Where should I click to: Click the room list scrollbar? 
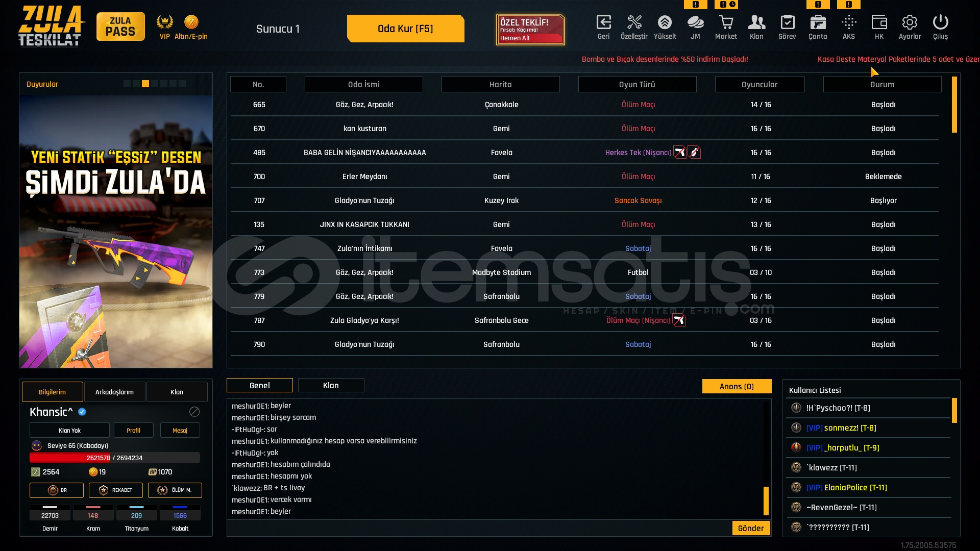point(954,105)
